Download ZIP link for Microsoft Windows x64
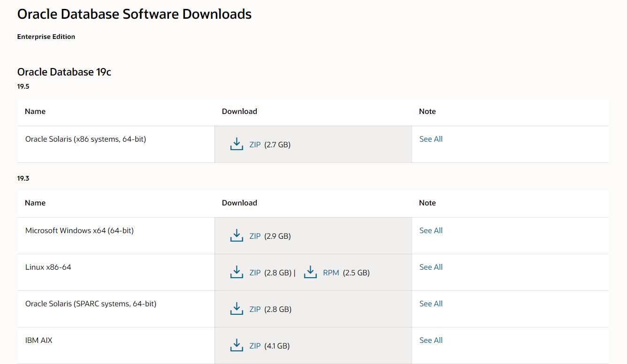This screenshot has height=364, width=627. 255,236
